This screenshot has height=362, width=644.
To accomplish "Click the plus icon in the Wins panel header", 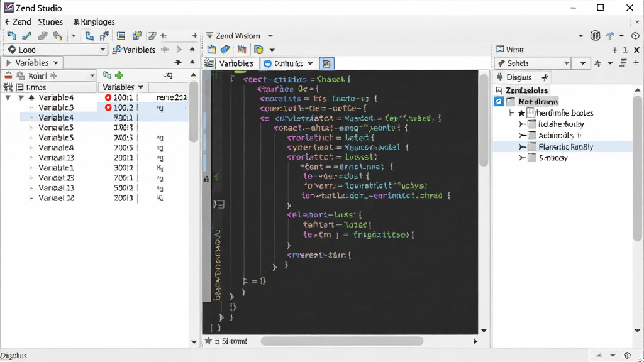I will [x=614, y=50].
